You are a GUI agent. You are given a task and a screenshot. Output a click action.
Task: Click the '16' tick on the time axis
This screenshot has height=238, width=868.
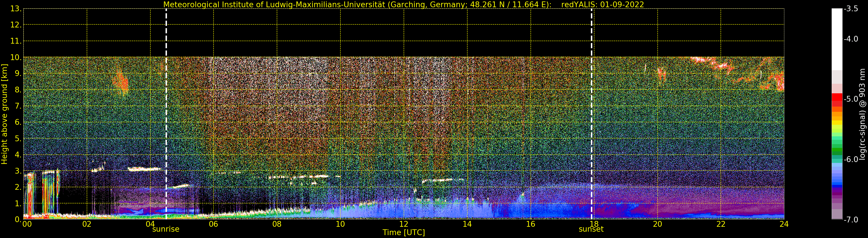531,224
